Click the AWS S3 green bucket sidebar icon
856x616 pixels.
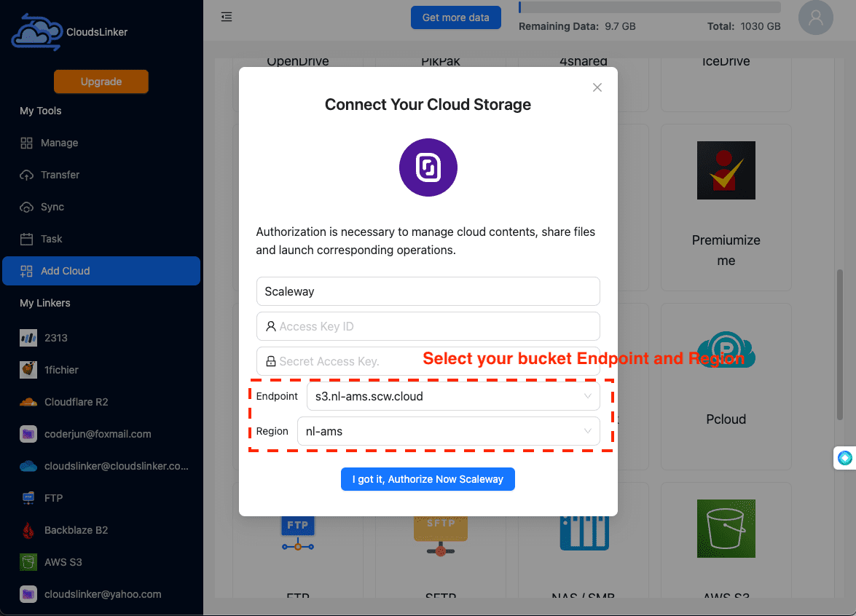[28, 562]
